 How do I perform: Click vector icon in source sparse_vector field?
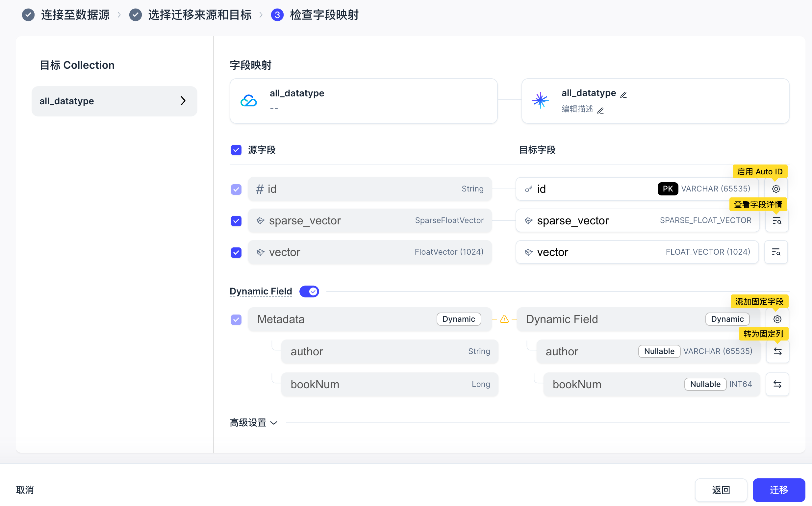260,221
